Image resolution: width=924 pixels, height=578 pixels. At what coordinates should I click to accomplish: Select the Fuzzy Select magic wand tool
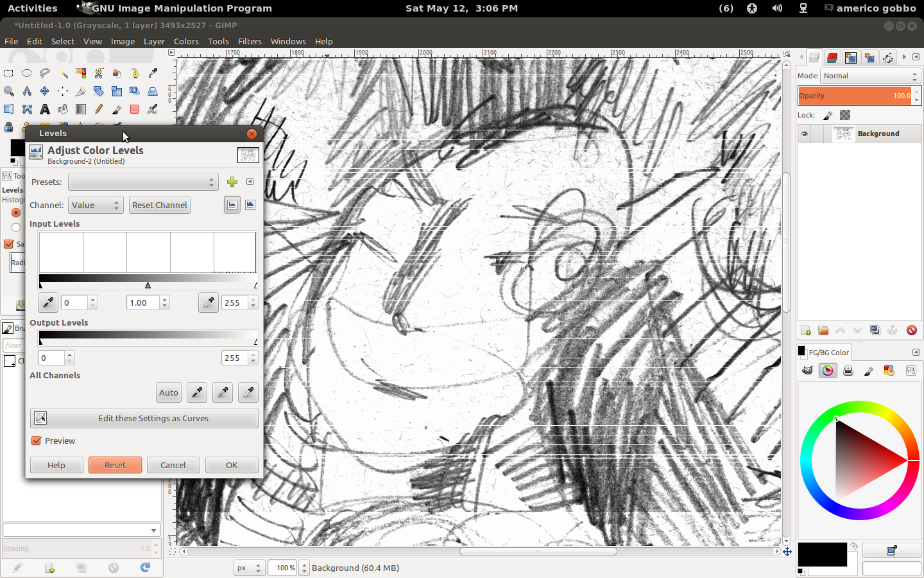coord(63,73)
